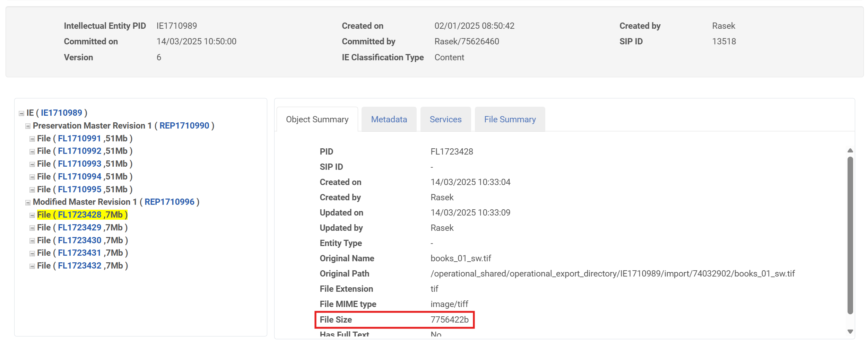Image resolution: width=868 pixels, height=342 pixels.
Task: Collapse Preservation Master Revision 1 node
Action: [28, 126]
